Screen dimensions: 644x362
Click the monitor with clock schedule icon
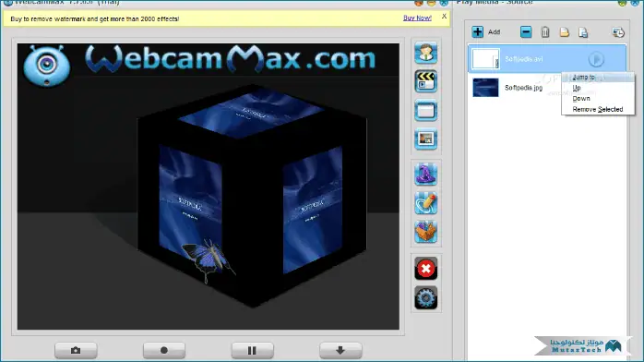618,32
